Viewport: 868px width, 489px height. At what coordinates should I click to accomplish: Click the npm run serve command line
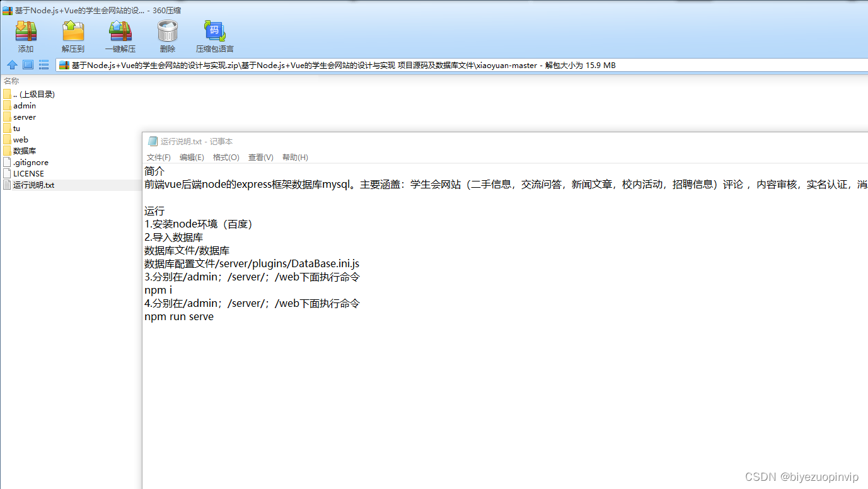(x=179, y=317)
